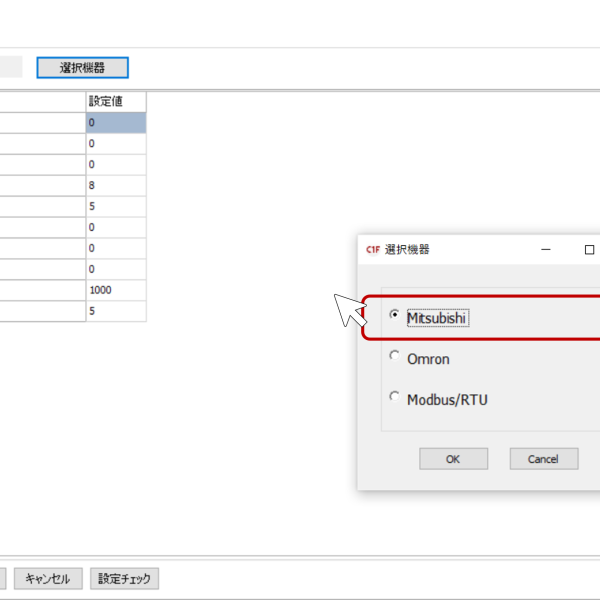The width and height of the screenshot is (600, 600).
Task: Click the gray field left of 選択機器 button
Action: point(10,68)
